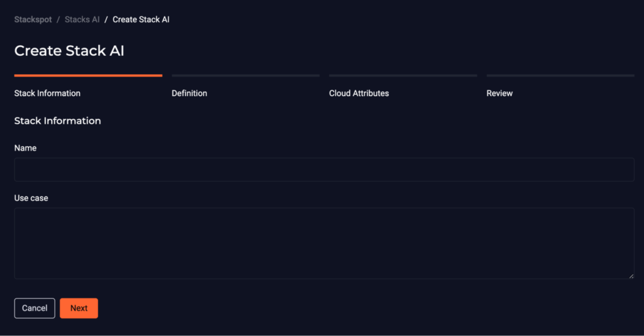Cancel the stack creation

click(35, 308)
